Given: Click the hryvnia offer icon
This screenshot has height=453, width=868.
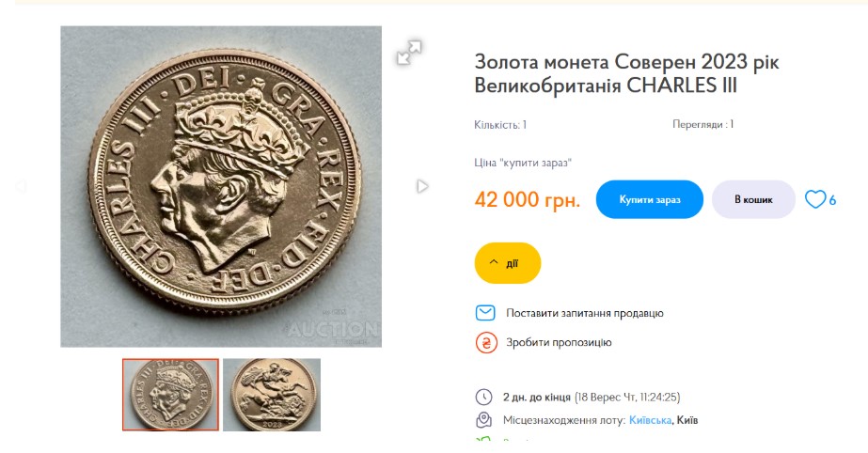Looking at the screenshot, I should coord(485,343).
